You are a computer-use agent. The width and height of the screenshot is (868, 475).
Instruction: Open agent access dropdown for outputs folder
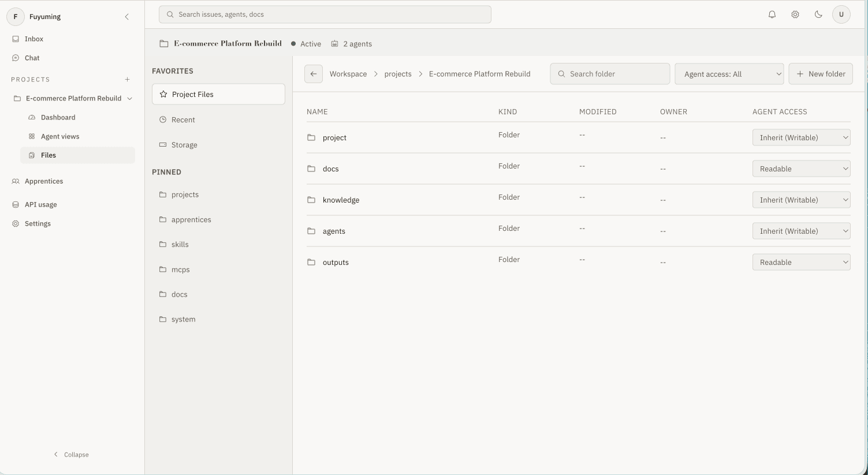802,262
